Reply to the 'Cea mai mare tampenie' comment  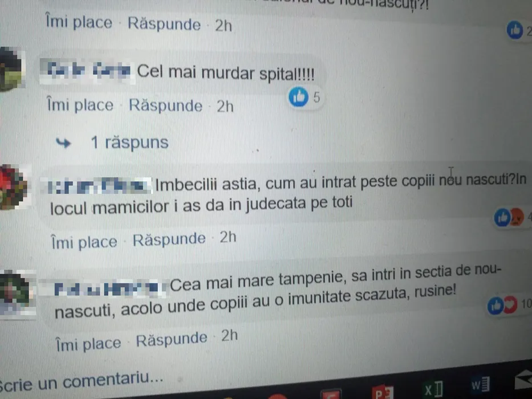172,339
